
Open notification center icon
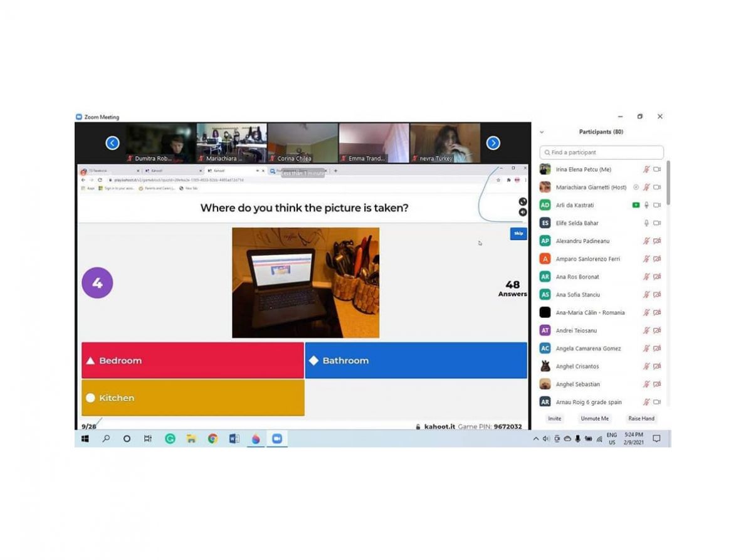(656, 439)
